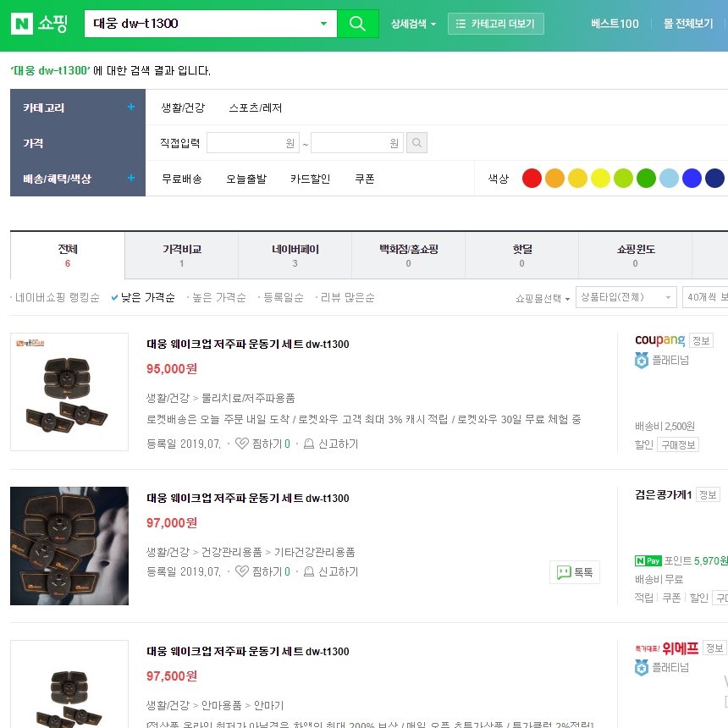Open 물리치료/저주파용품 category breadcrumb

[248, 399]
